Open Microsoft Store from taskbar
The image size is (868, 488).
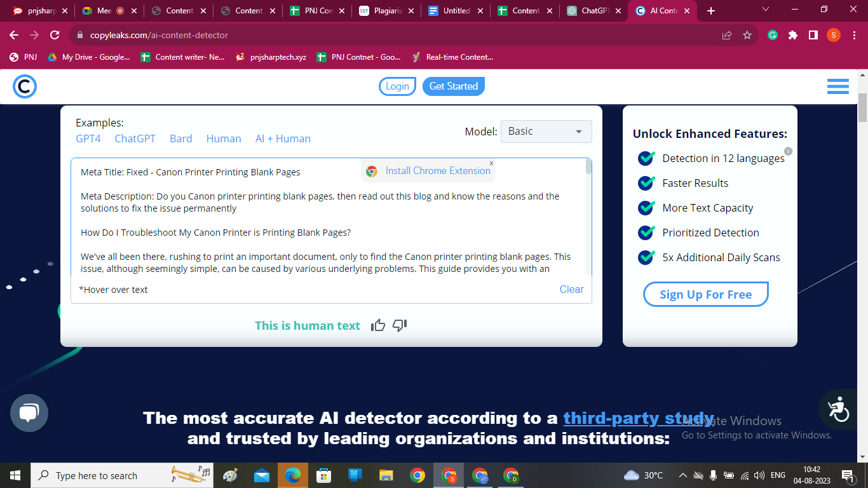click(323, 475)
